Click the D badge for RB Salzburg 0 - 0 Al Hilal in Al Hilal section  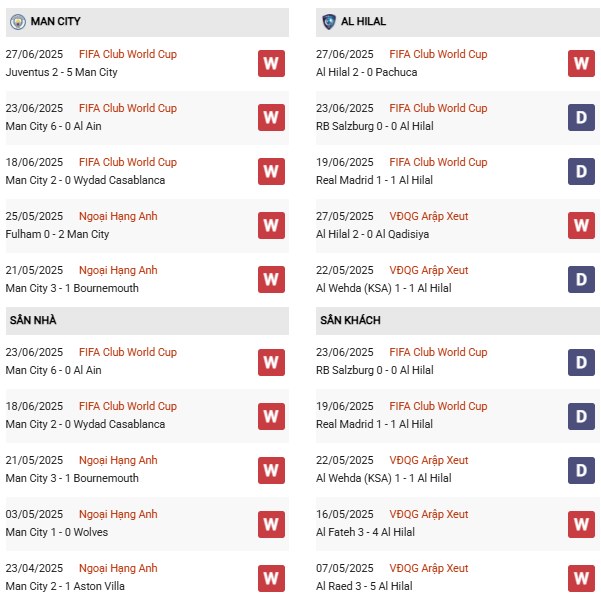click(x=581, y=117)
